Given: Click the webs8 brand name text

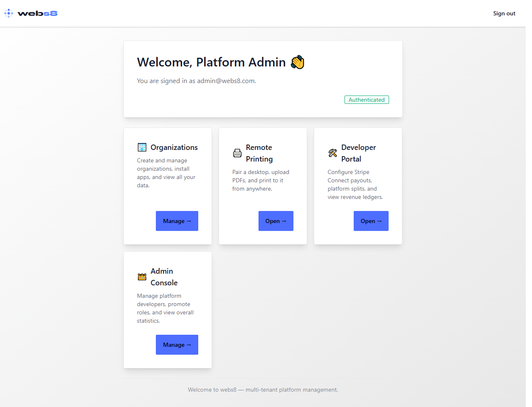Looking at the screenshot, I should [x=37, y=13].
